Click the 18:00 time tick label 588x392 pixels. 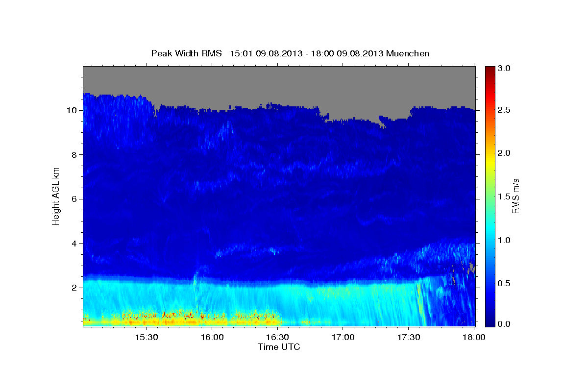474,338
